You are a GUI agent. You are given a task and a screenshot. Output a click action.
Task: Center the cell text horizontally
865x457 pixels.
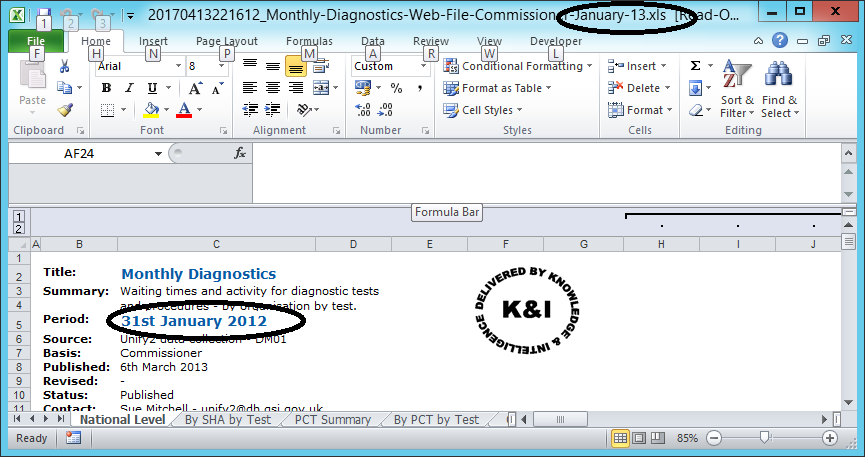(273, 88)
